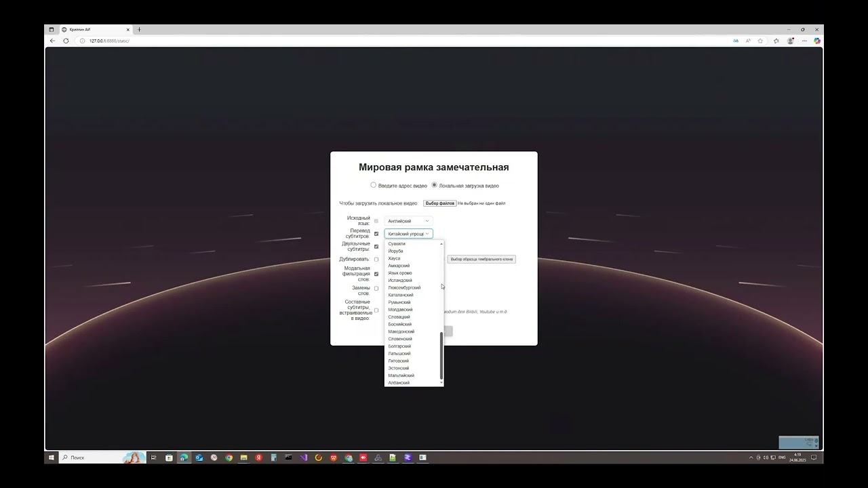Open File Explorer from the taskbar
Image resolution: width=868 pixels, height=488 pixels.
click(x=244, y=457)
